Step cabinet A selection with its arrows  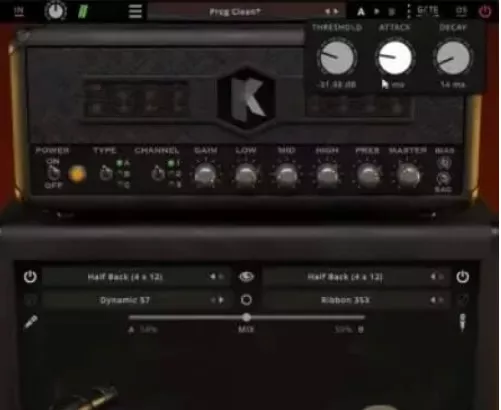pos(217,277)
